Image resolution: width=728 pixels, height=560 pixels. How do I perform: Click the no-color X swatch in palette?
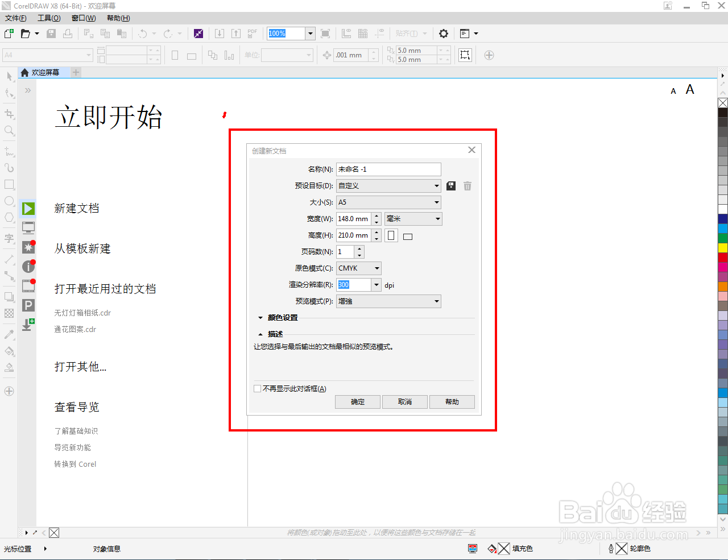[x=723, y=103]
